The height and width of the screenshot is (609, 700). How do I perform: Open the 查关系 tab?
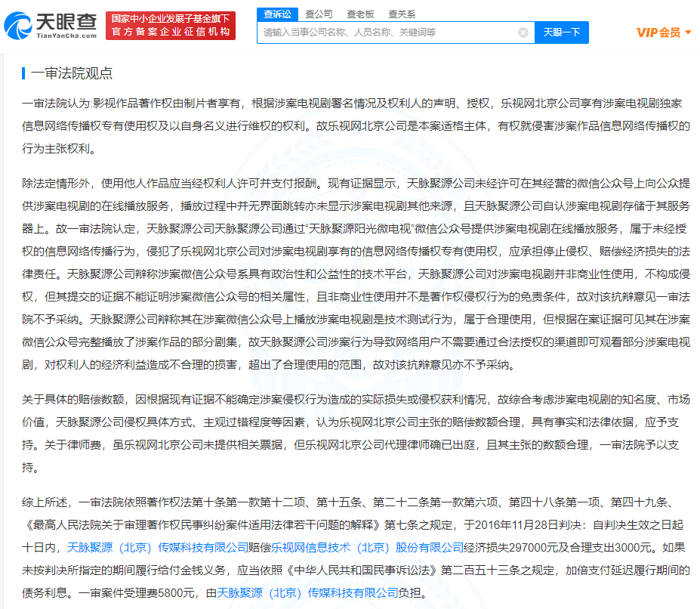pos(402,14)
